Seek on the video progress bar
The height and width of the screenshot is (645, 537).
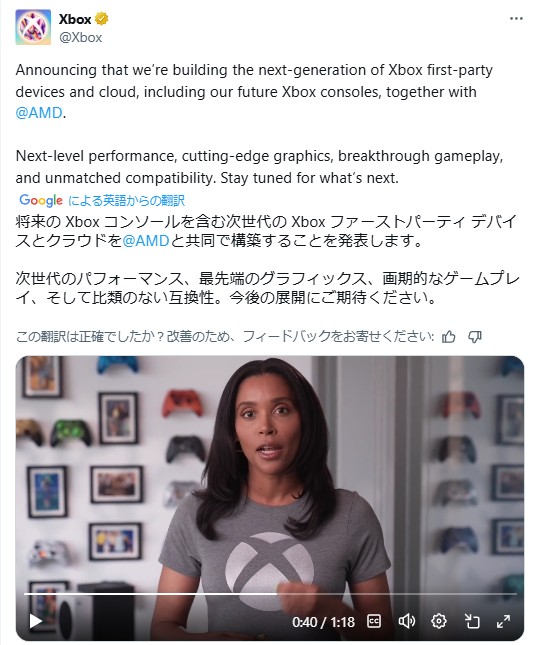tap(270, 594)
